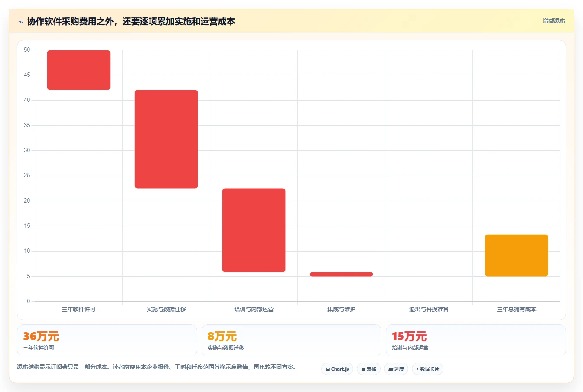Select the 表格 pill tag
The height and width of the screenshot is (392, 583).
click(368, 369)
